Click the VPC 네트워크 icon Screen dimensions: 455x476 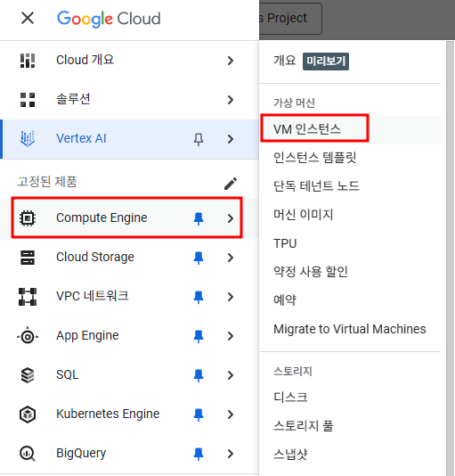point(28,297)
